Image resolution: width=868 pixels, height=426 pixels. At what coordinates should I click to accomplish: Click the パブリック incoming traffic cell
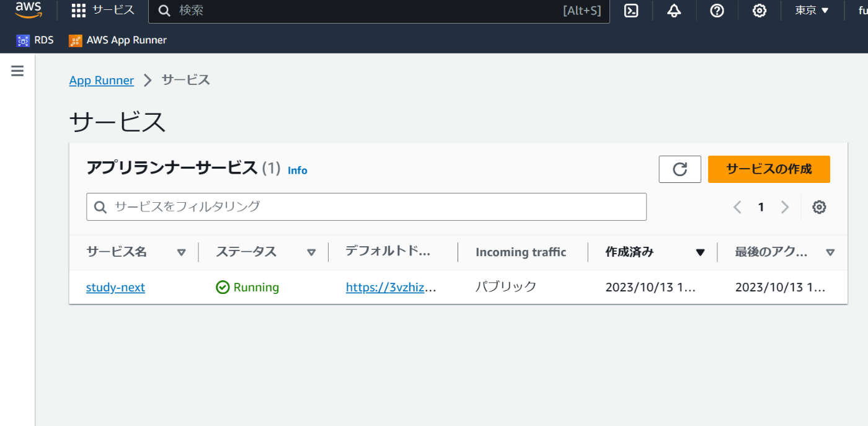506,287
